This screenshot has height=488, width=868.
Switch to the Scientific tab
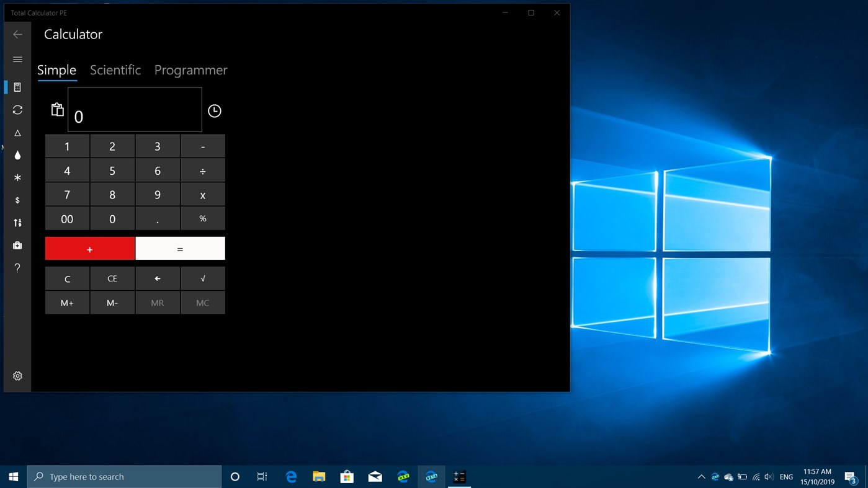tap(115, 69)
